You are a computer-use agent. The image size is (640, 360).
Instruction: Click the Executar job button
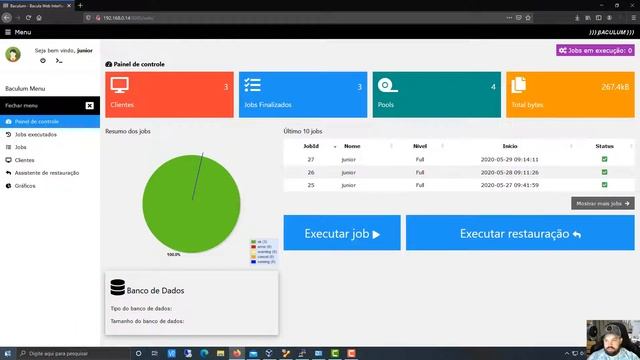[342, 233]
